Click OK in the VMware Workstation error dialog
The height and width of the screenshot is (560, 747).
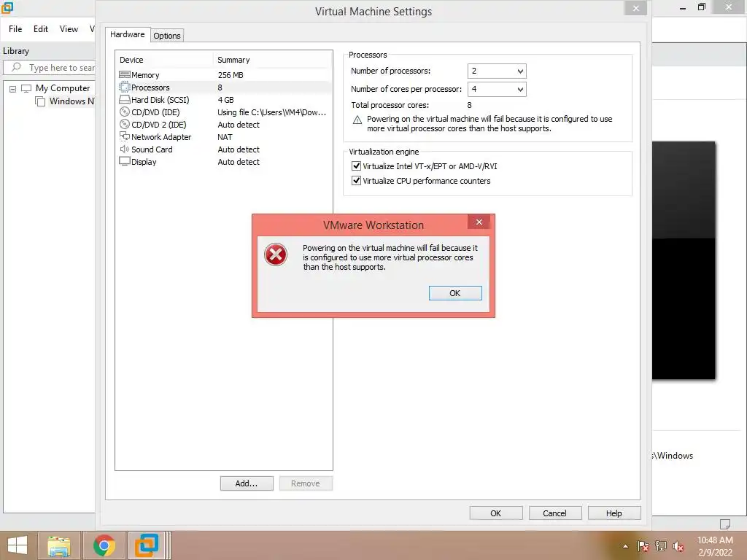455,293
